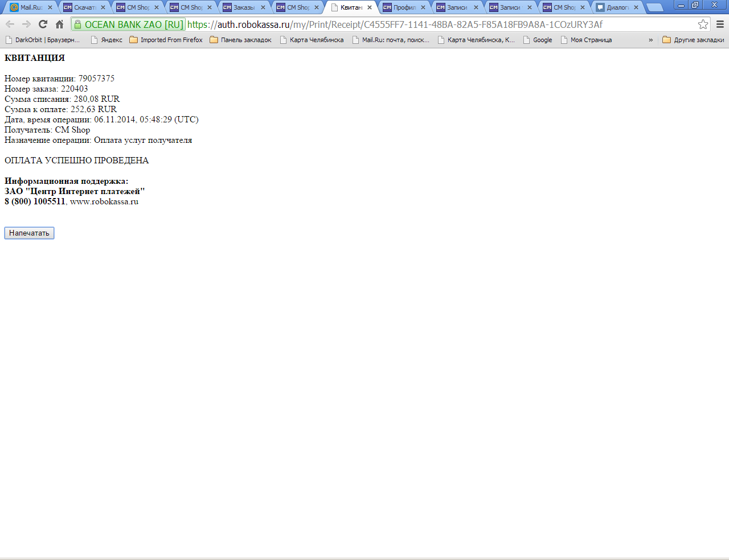Close the Заказы tab

tap(263, 7)
